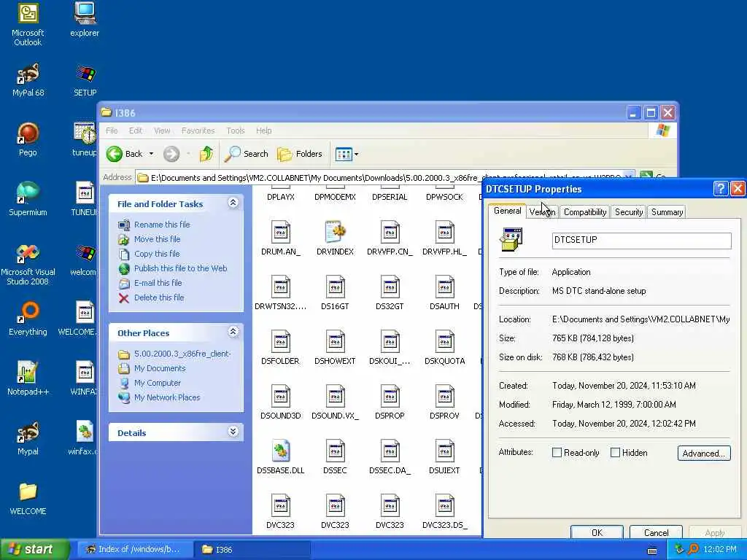This screenshot has width=747, height=560.
Task: Select the Mypal desktop shortcut
Action: coord(28,438)
